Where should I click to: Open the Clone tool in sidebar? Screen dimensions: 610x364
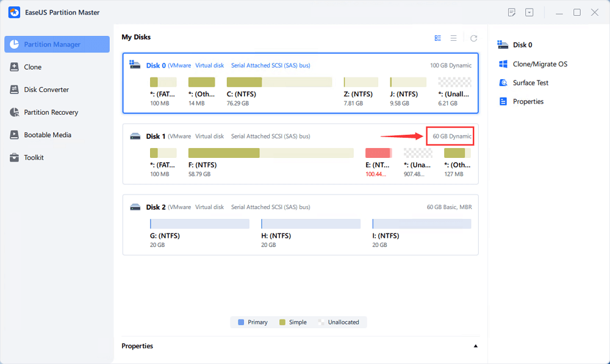32,67
